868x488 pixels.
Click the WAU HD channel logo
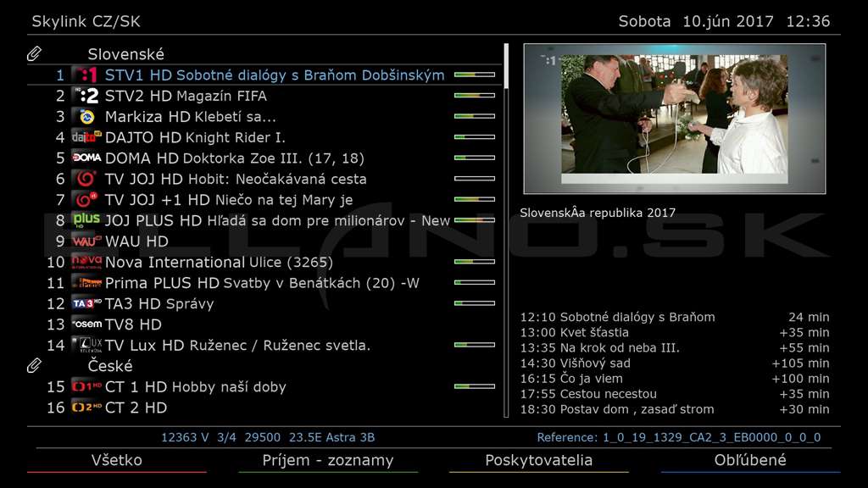[86, 241]
